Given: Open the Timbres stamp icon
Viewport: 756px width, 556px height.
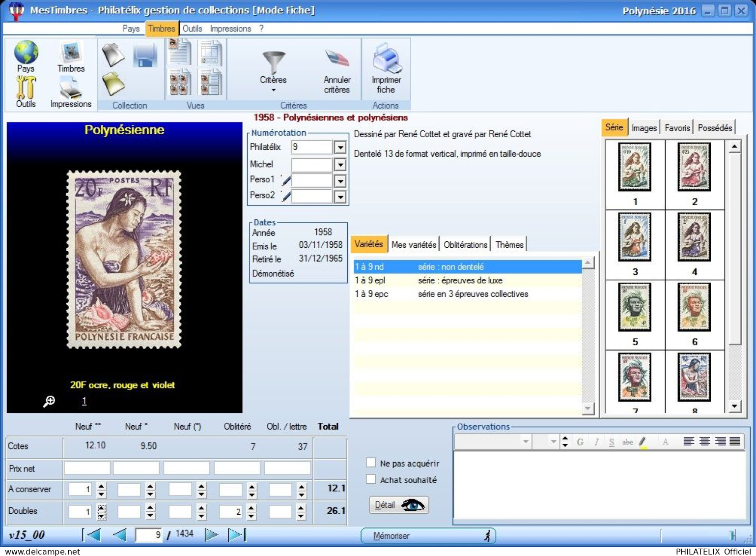Looking at the screenshot, I should pyautogui.click(x=71, y=52).
